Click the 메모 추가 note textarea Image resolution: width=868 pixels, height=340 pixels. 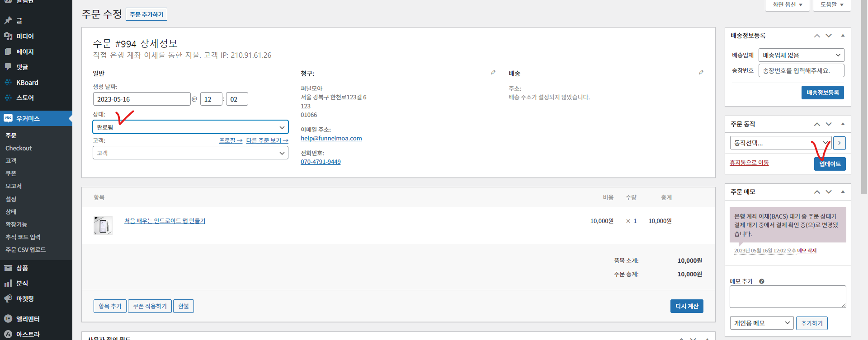(788, 297)
